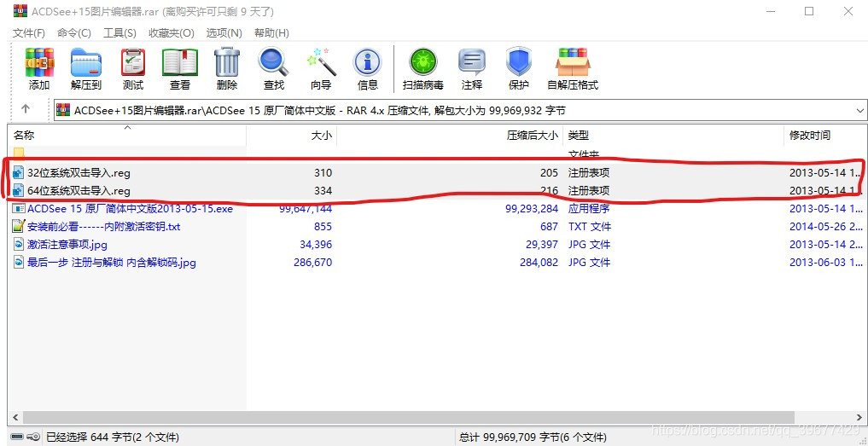
Task: Click size value 286,670
Action: pos(312,263)
